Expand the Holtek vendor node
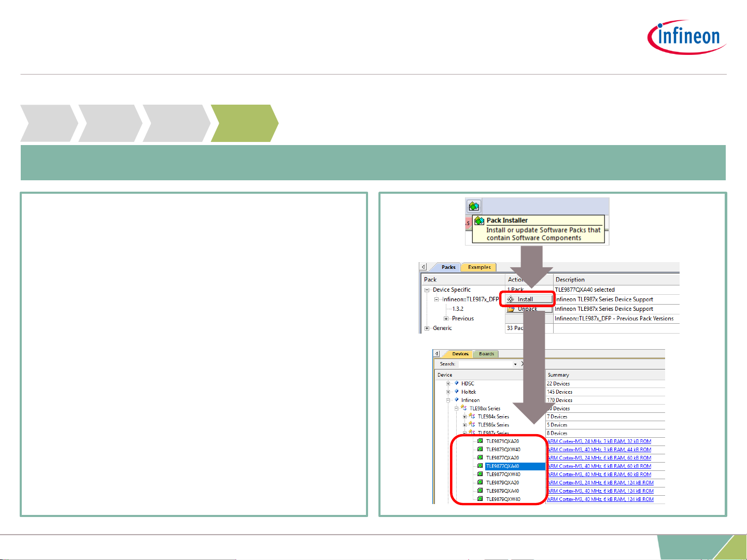The width and height of the screenshot is (747, 560). click(448, 392)
